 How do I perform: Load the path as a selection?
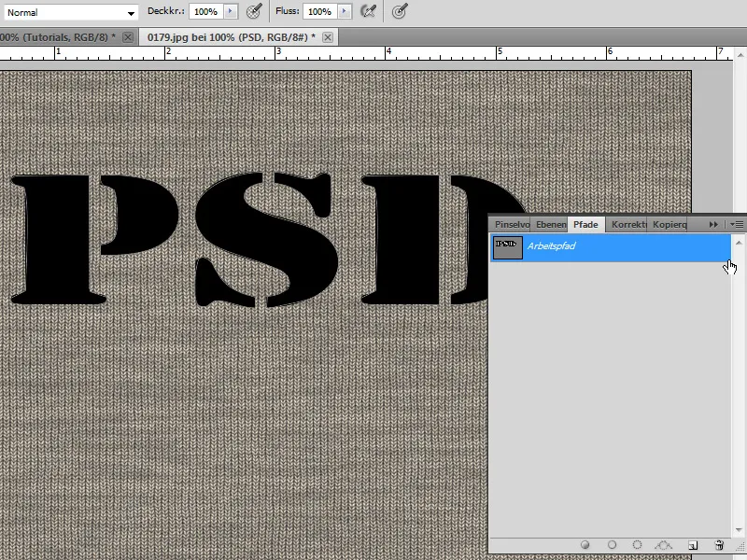tap(638, 544)
